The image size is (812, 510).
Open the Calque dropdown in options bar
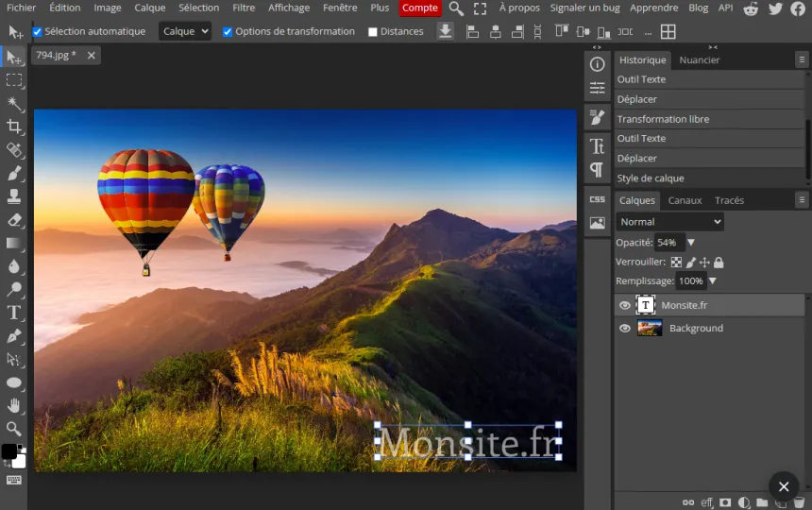click(x=185, y=31)
